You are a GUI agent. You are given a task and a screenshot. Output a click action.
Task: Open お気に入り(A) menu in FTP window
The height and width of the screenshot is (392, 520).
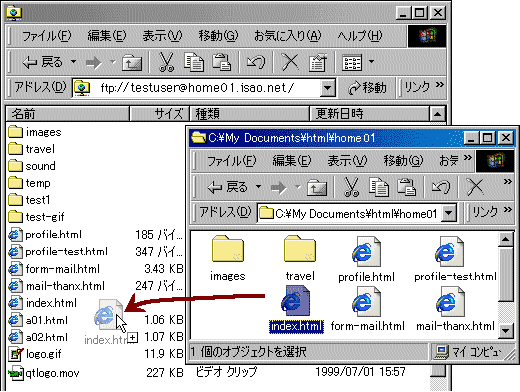287,36
